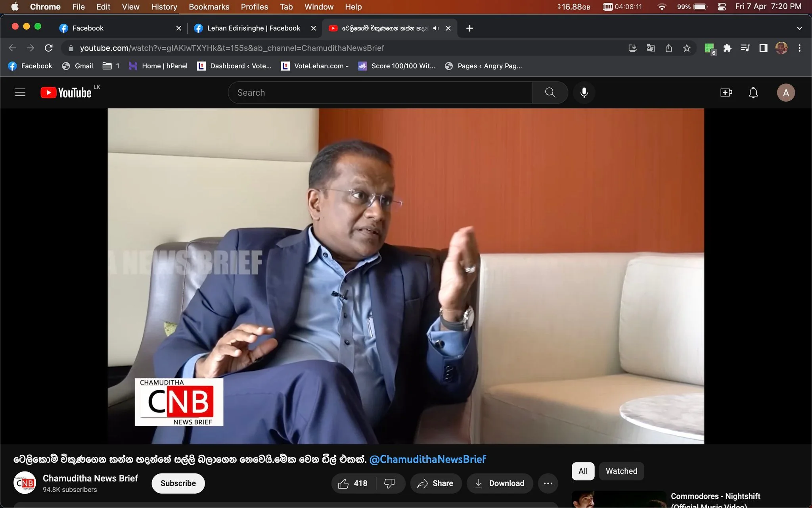Mute the YouTube tab speaker icon

click(436, 28)
